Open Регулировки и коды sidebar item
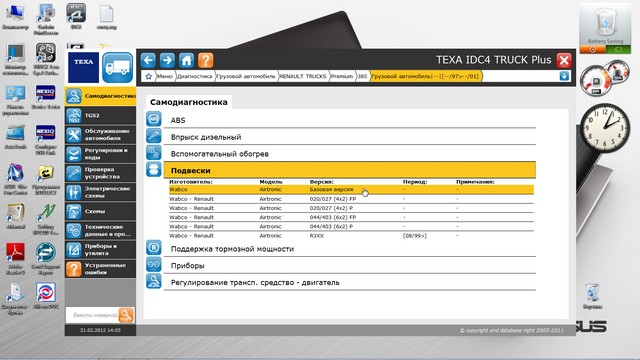 [x=100, y=154]
